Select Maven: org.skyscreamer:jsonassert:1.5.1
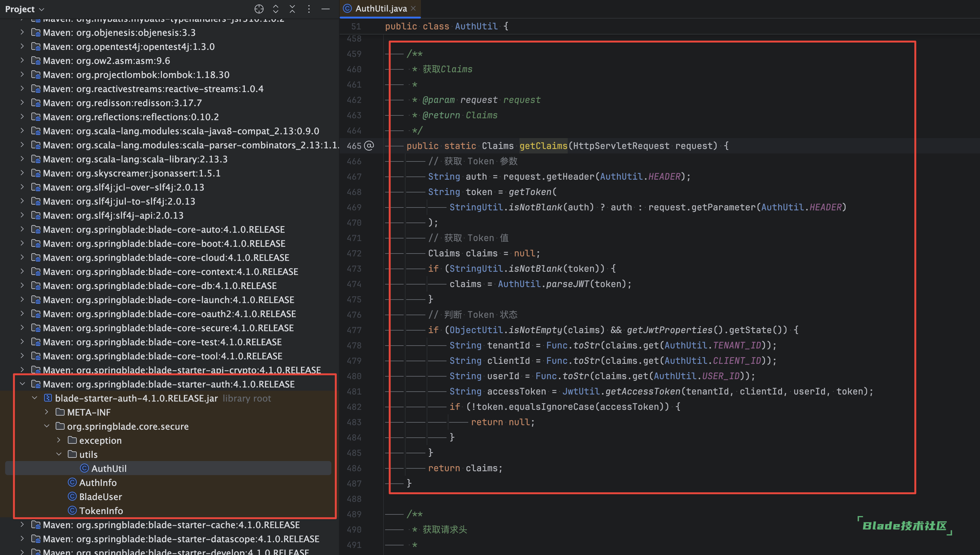Screen dimensions: 980x555 tap(131, 173)
